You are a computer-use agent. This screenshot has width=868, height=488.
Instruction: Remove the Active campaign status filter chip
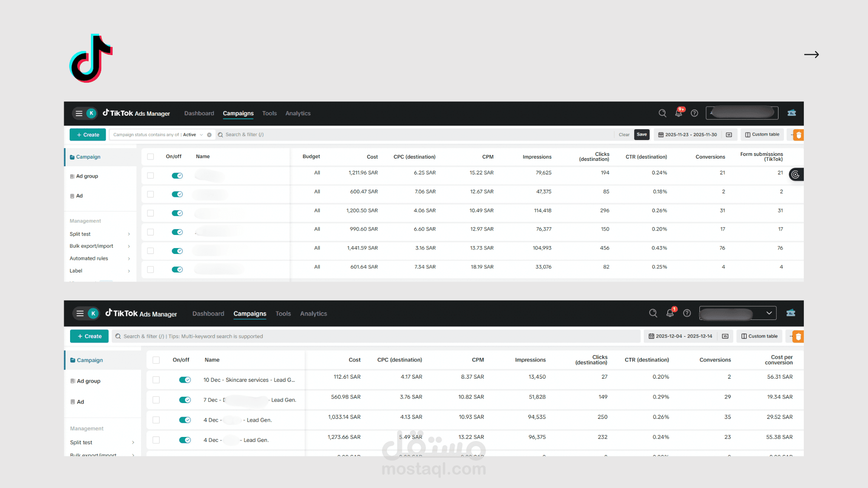click(x=209, y=135)
